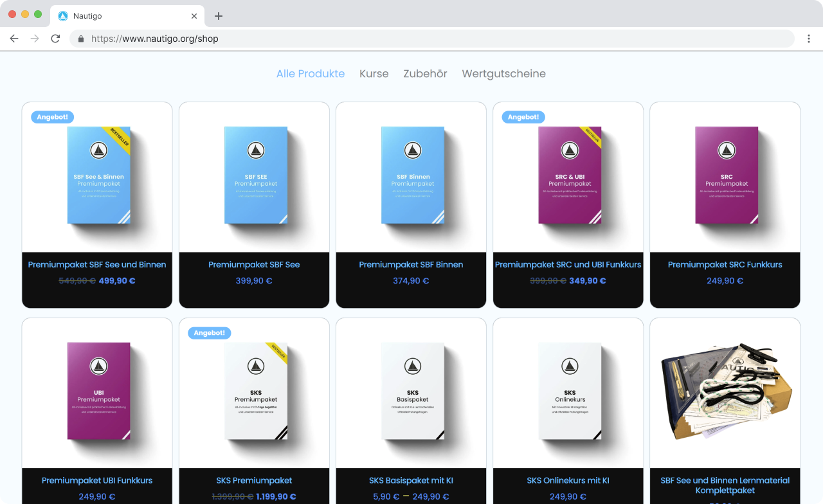Open the SKS Premiumpaket title link

(x=254, y=480)
